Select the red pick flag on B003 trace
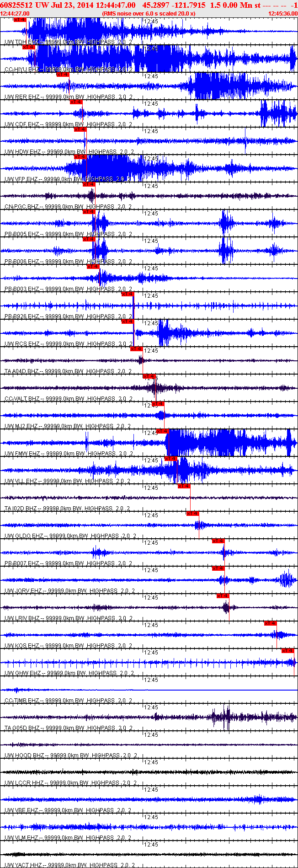The image size is (298, 868). [93, 267]
